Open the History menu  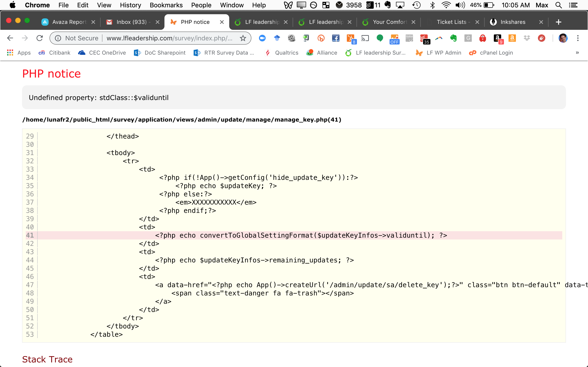pyautogui.click(x=130, y=5)
